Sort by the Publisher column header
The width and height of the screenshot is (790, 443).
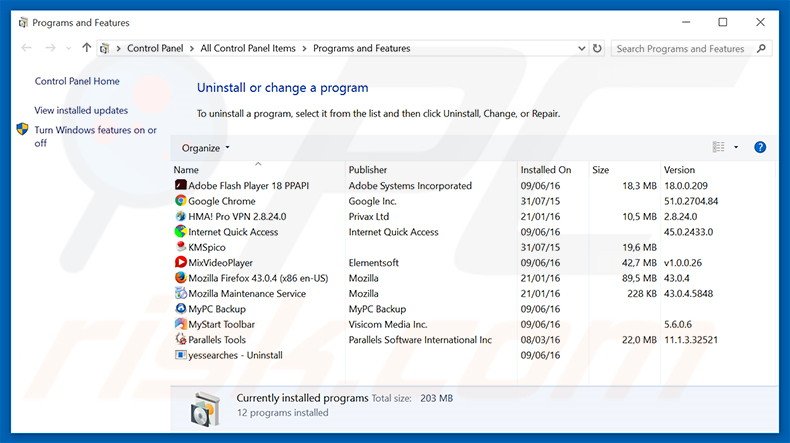tap(431, 170)
